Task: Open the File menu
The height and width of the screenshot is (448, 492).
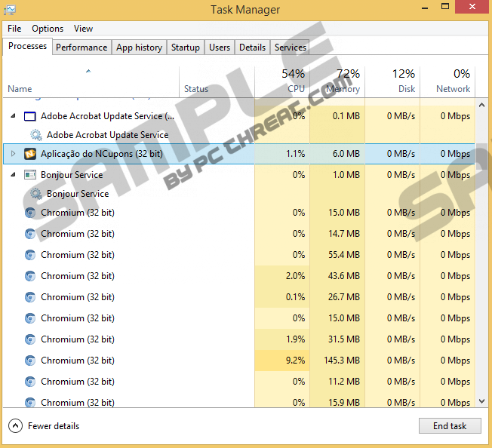Action: pos(14,29)
